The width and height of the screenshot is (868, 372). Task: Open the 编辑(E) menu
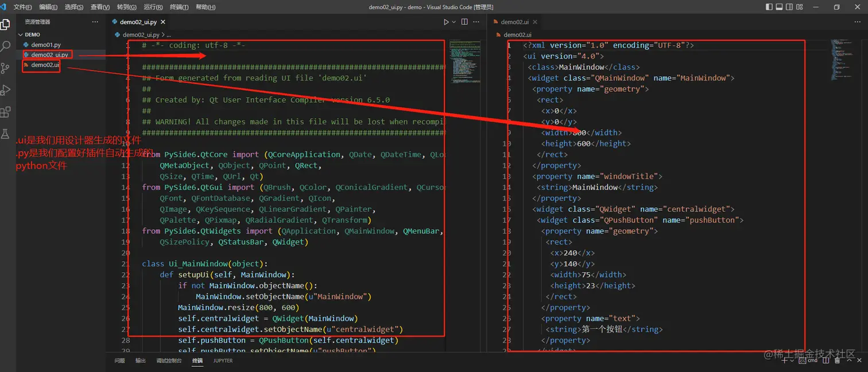coord(48,7)
